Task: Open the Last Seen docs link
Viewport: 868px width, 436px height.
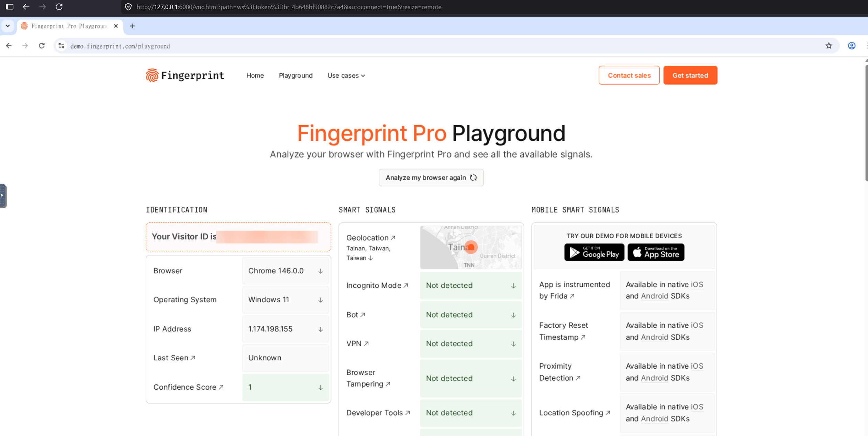Action: (x=174, y=358)
